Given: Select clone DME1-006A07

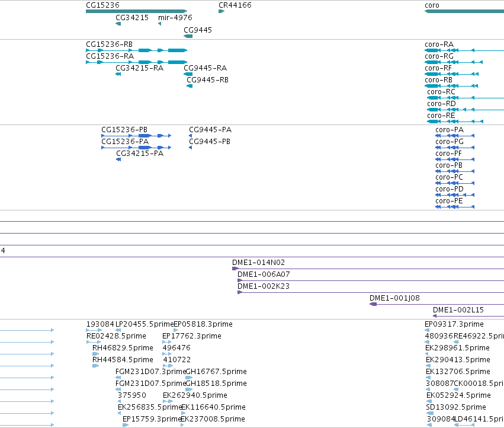Looking at the screenshot, I should [x=371, y=280].
